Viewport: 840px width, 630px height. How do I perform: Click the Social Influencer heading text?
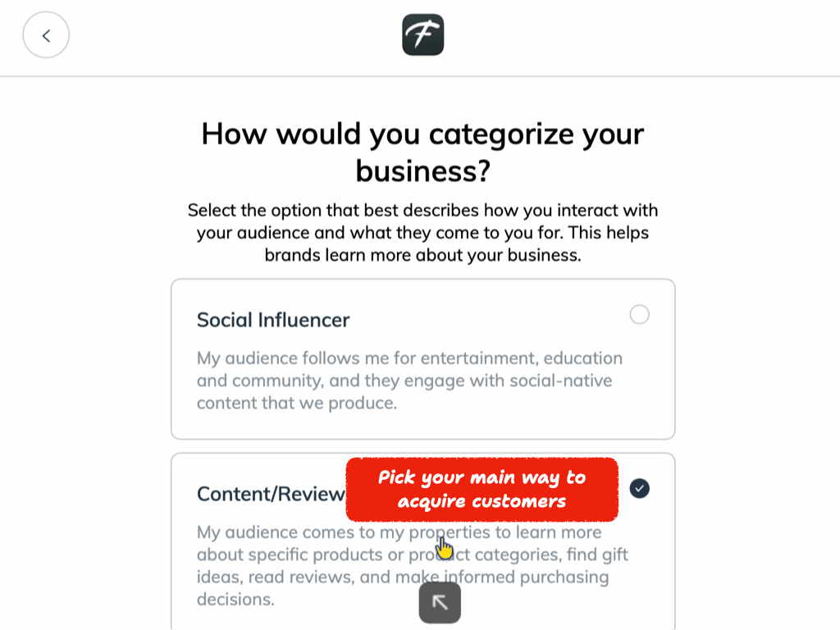click(x=272, y=319)
